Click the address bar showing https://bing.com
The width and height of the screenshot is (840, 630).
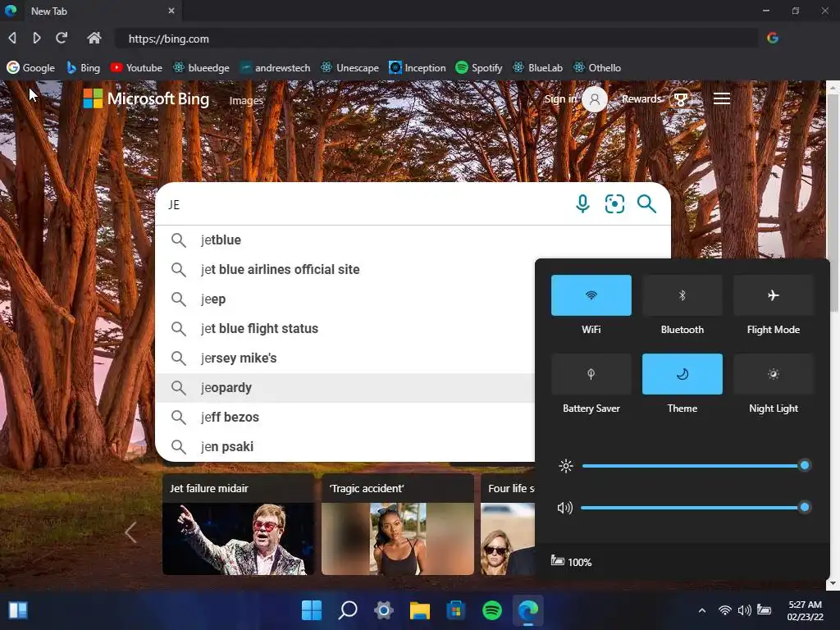[x=436, y=39]
